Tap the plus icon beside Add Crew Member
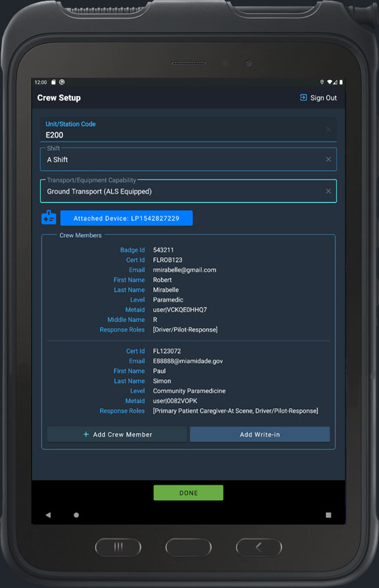Viewport: 379px width, 588px height. coord(86,435)
